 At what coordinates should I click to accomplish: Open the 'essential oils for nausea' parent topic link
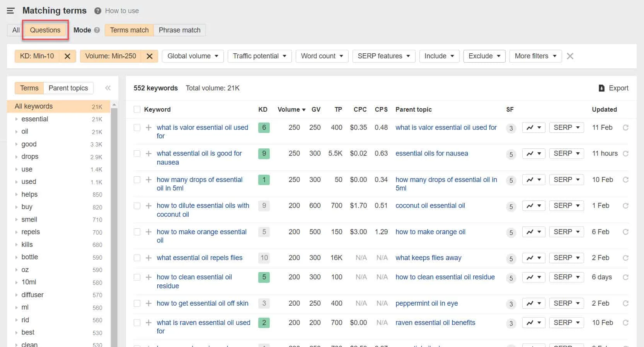click(x=431, y=153)
